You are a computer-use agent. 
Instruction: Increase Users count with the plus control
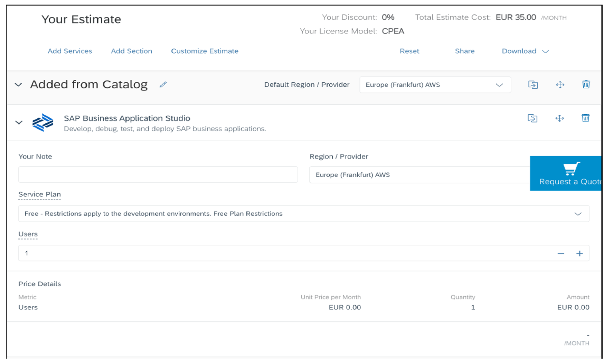coord(580,253)
